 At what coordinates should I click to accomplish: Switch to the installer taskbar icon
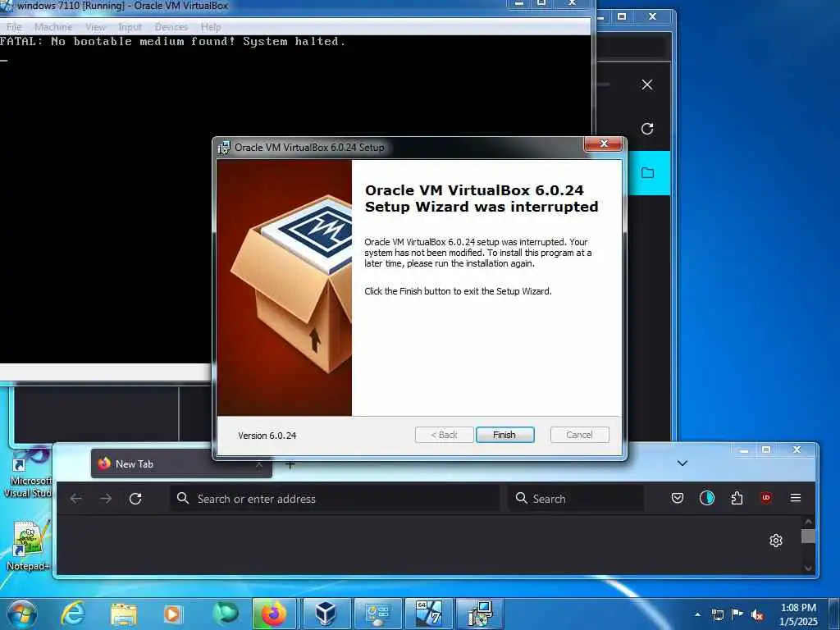(x=479, y=614)
